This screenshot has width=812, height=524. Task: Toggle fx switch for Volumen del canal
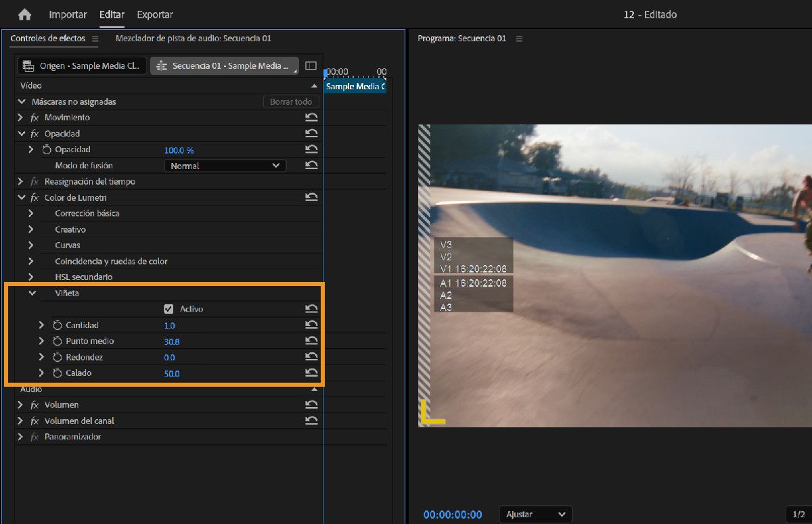35,421
